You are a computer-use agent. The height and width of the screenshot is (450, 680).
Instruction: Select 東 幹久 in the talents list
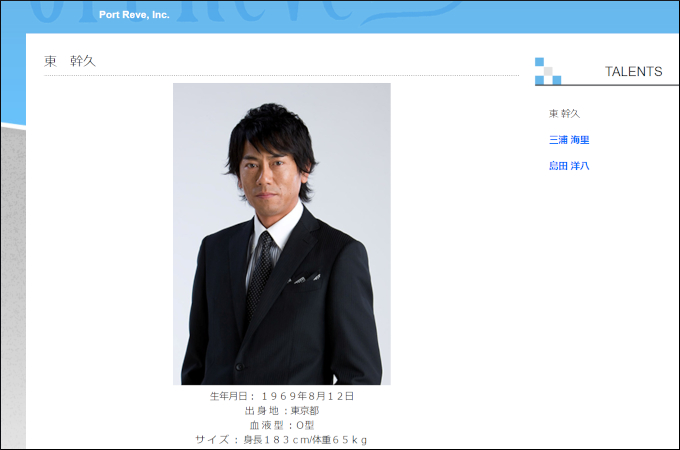[564, 114]
